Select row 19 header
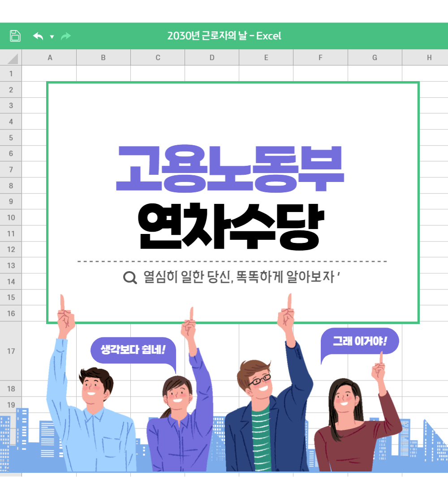This screenshot has width=448, height=493. pyautogui.click(x=11, y=405)
